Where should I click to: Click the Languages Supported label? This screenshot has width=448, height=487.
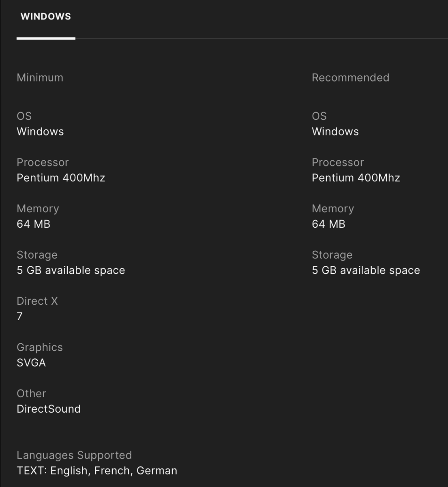(x=74, y=455)
